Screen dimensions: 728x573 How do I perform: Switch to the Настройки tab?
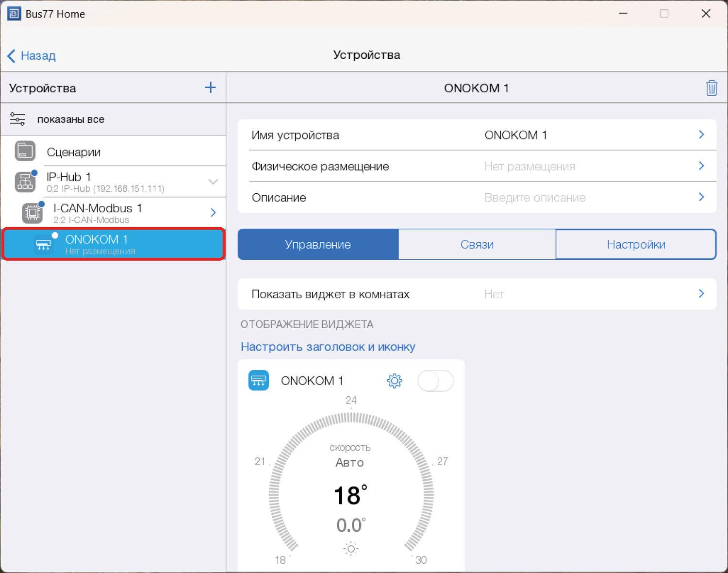click(x=636, y=245)
